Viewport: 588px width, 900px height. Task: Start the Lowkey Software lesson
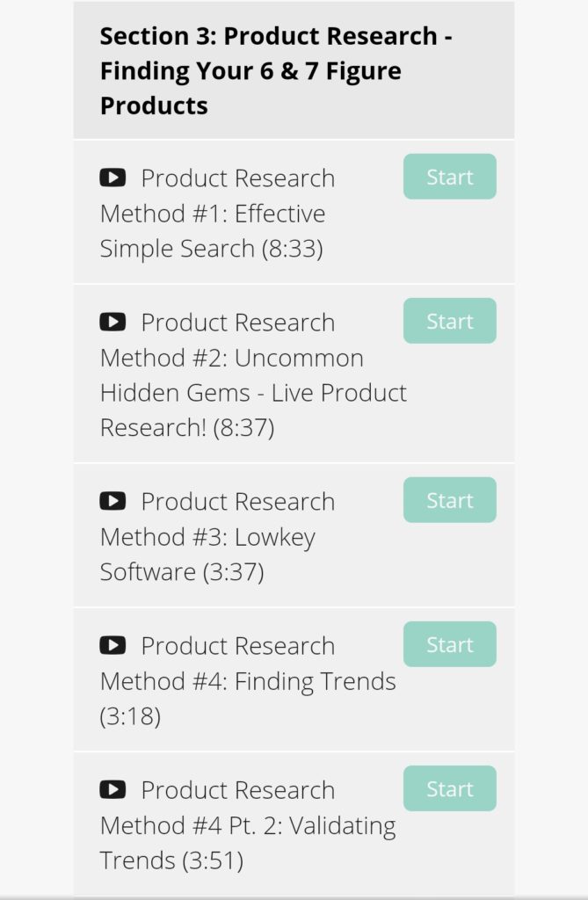pyautogui.click(x=449, y=500)
